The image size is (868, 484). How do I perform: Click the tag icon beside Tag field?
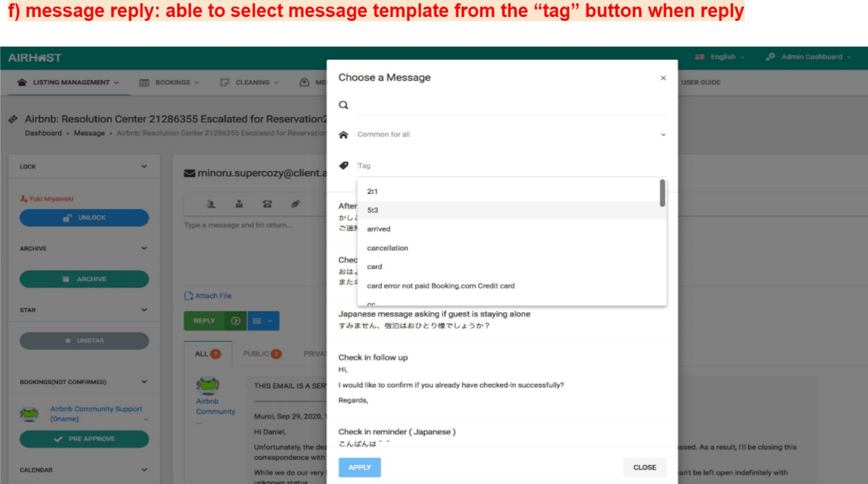[x=344, y=165]
